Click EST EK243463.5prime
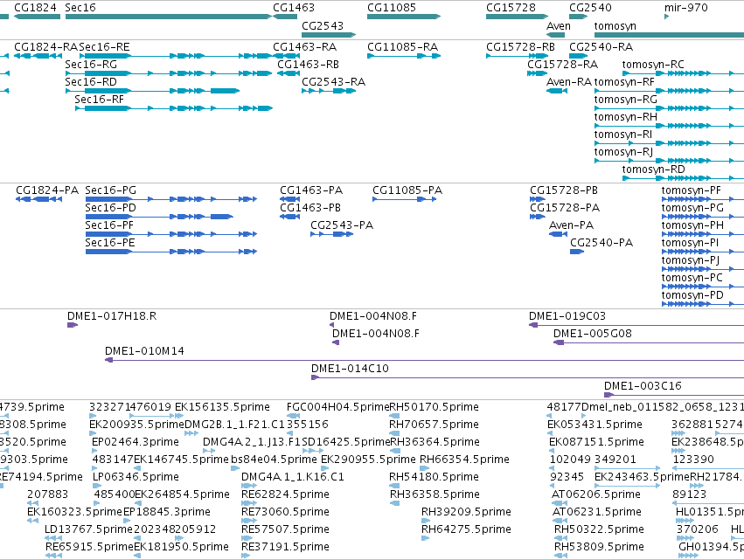 [642, 478]
